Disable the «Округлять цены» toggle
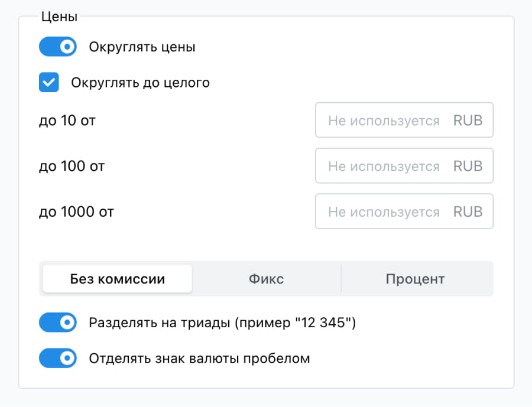This screenshot has height=407, width=532. (57, 46)
